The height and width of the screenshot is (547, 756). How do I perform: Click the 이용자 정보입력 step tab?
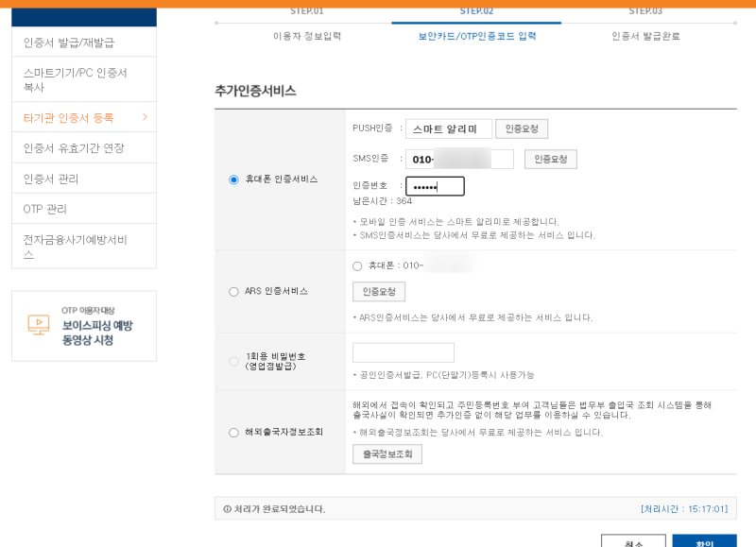[x=307, y=36]
